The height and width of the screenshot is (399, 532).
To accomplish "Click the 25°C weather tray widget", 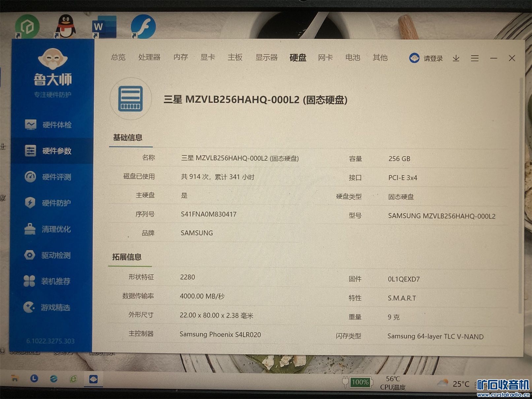I will point(453,384).
